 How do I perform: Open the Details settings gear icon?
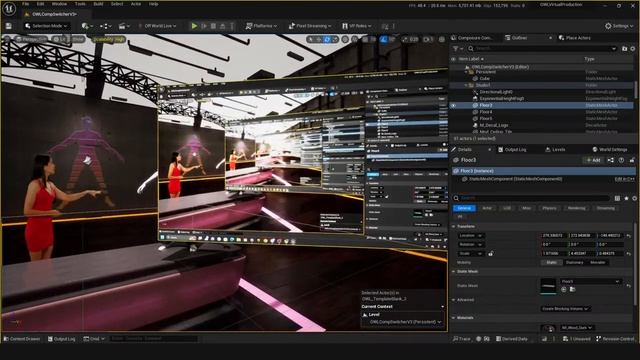pyautogui.click(x=635, y=198)
